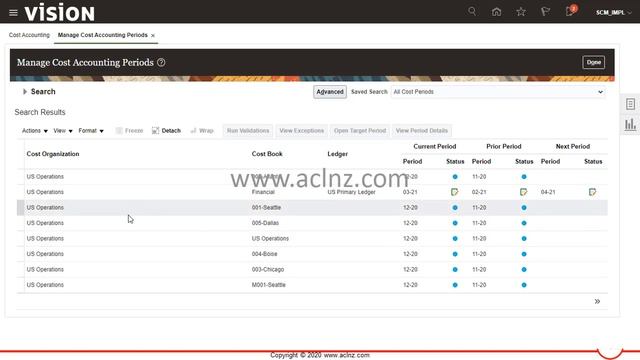Click the Done button
This screenshot has width=640, height=360.
tap(593, 62)
